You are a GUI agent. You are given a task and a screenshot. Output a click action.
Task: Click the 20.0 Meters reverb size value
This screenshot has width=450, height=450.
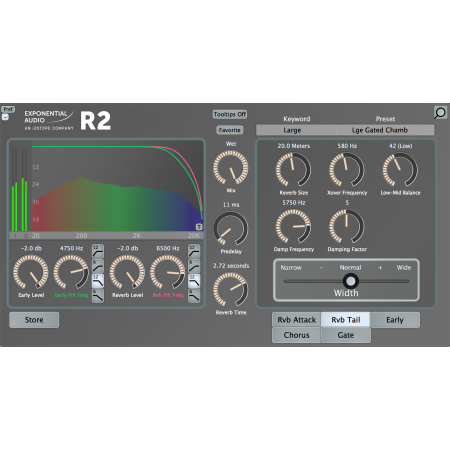pyautogui.click(x=294, y=146)
